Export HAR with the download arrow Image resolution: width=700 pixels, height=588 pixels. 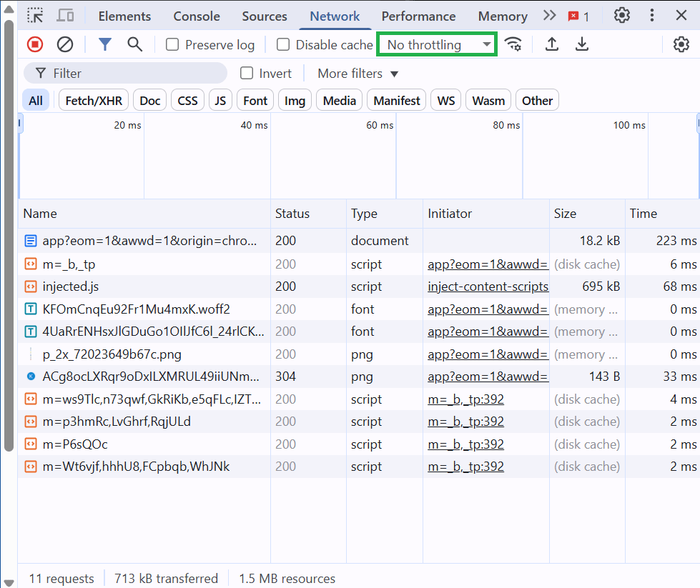(582, 44)
